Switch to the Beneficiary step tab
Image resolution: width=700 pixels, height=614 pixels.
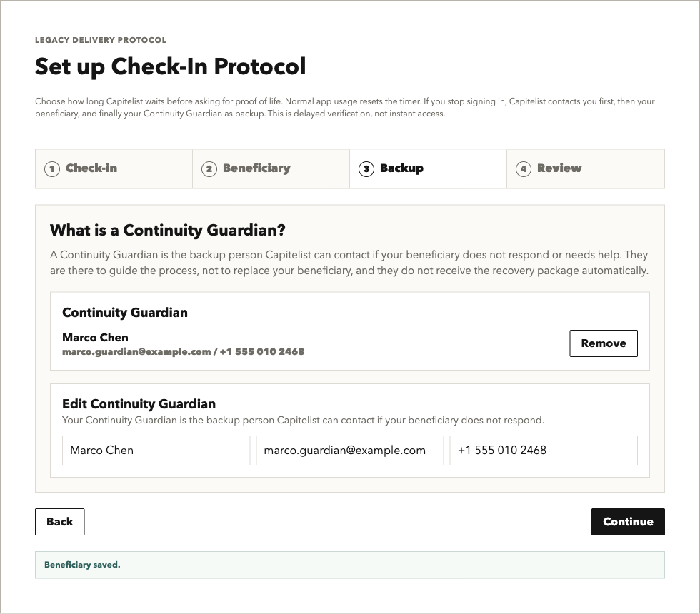[x=271, y=168]
